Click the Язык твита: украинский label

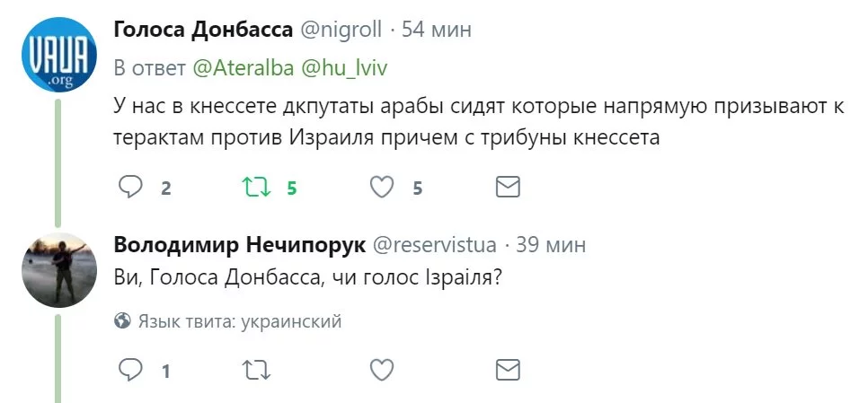click(239, 320)
